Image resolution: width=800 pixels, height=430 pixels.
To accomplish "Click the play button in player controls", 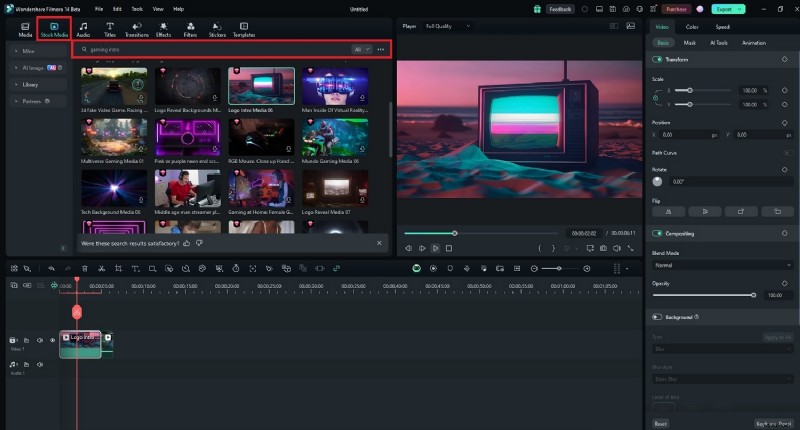I will point(435,248).
